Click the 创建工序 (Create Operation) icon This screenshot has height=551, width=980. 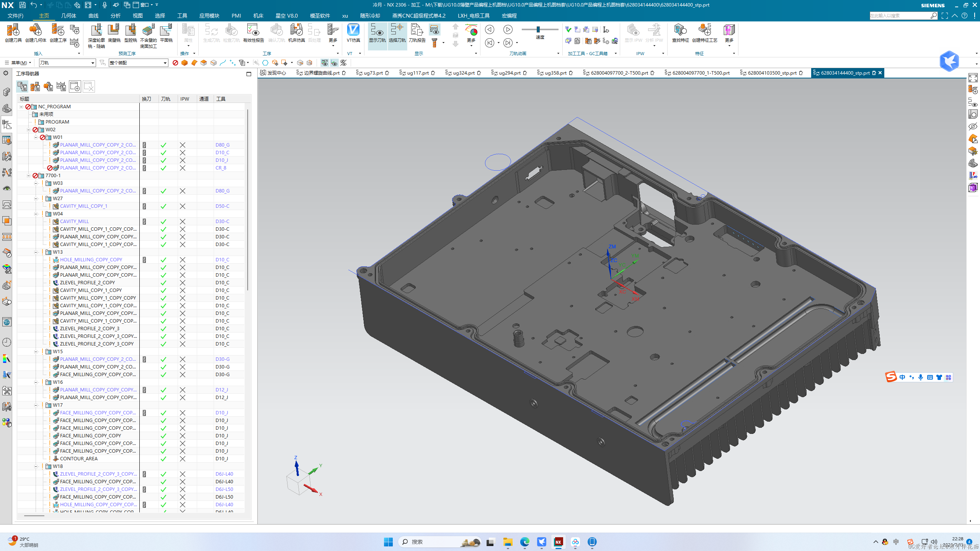[58, 33]
